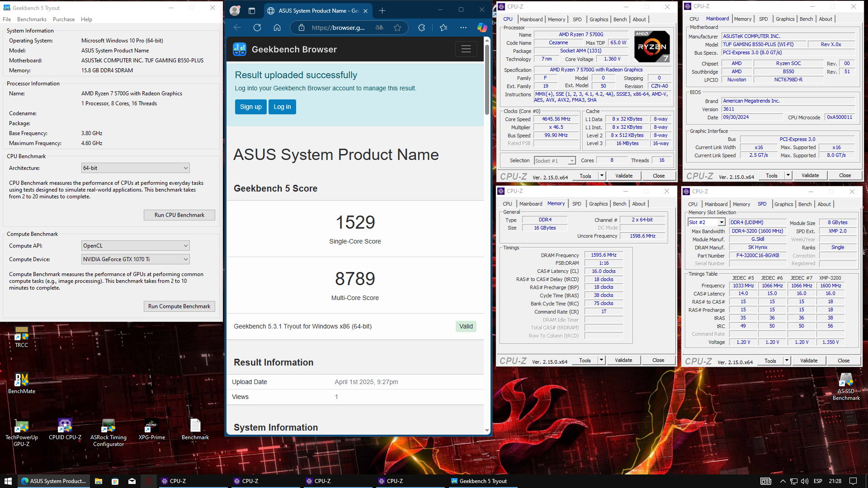
Task: Open ASRock Timing Configurator shortcut
Action: coord(108,433)
